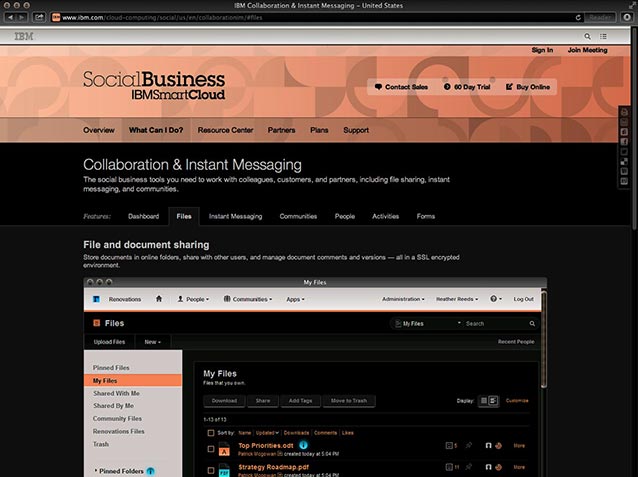Select the Strategy Roadmap.pdf checkbox
638x477 pixels.
tap(210, 468)
